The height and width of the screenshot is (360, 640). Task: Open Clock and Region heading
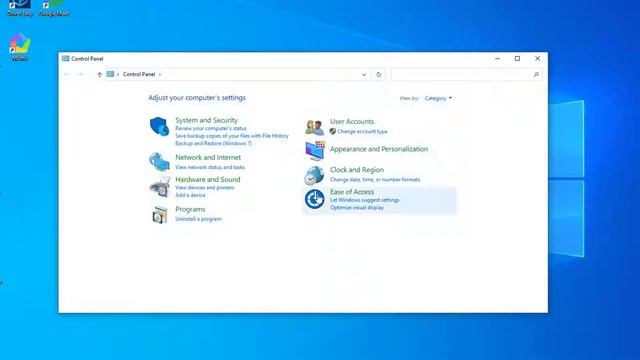click(x=357, y=170)
